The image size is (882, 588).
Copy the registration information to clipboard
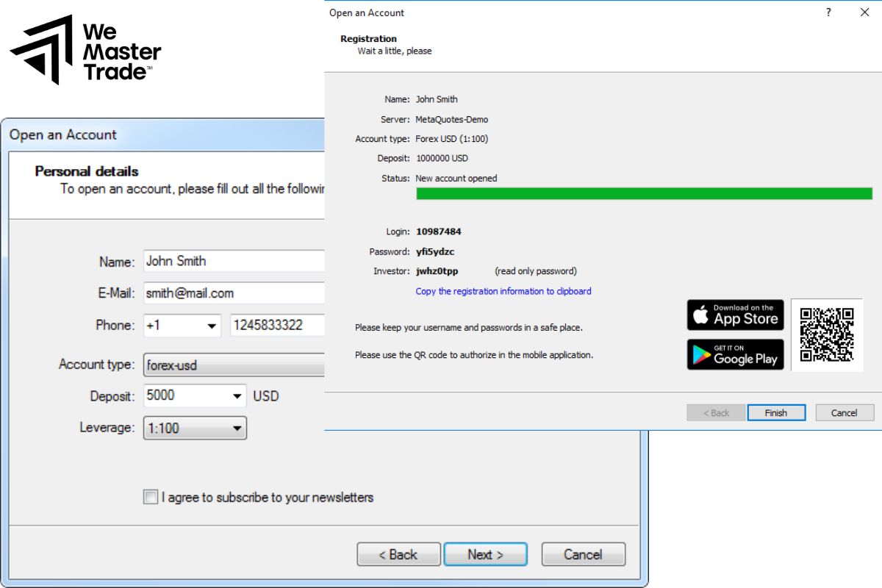pyautogui.click(x=503, y=291)
